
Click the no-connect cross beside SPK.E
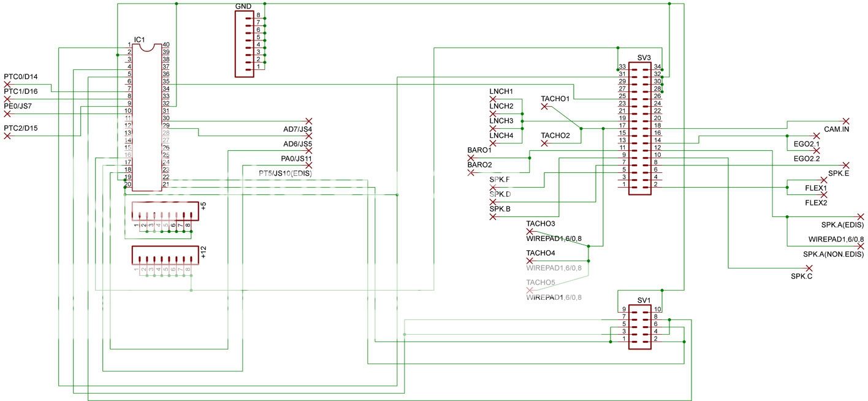click(x=845, y=164)
